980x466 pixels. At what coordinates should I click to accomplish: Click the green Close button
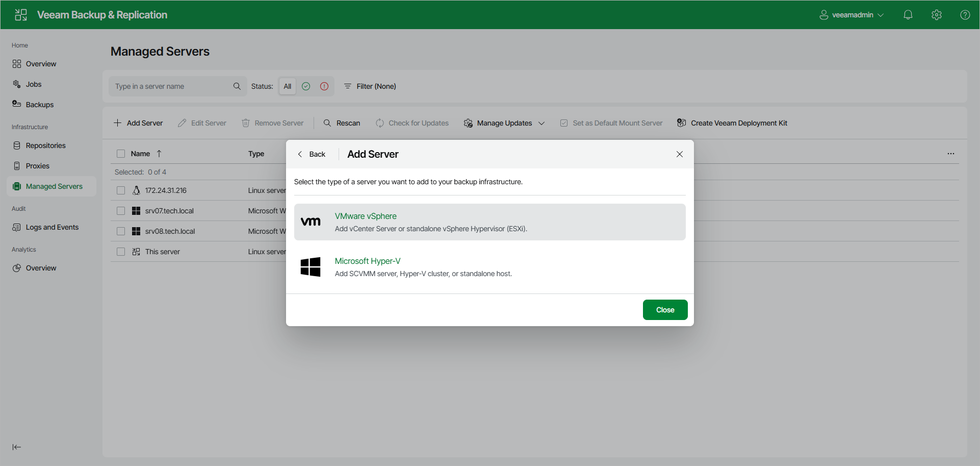click(665, 310)
